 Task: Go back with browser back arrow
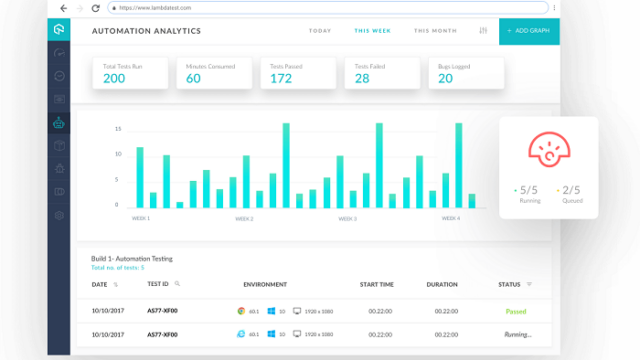click(63, 8)
